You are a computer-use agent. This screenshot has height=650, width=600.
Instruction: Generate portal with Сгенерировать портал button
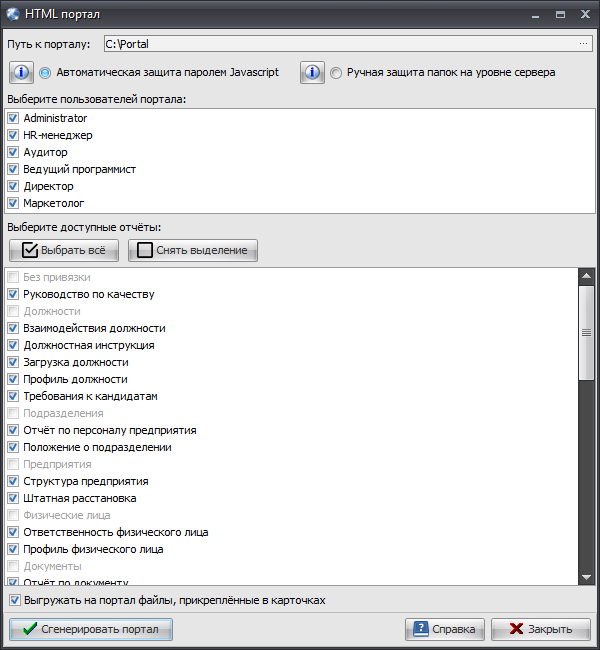pyautogui.click(x=91, y=629)
